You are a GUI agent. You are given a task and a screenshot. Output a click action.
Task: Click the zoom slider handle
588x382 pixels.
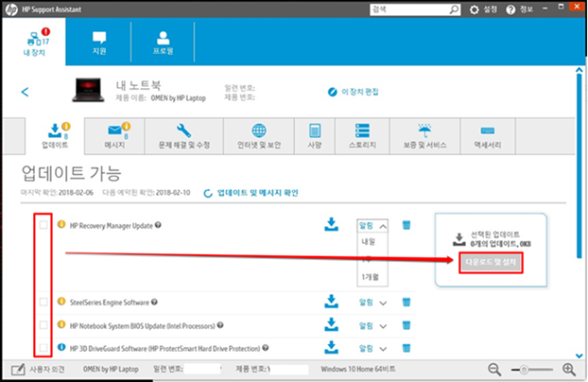[524, 370]
